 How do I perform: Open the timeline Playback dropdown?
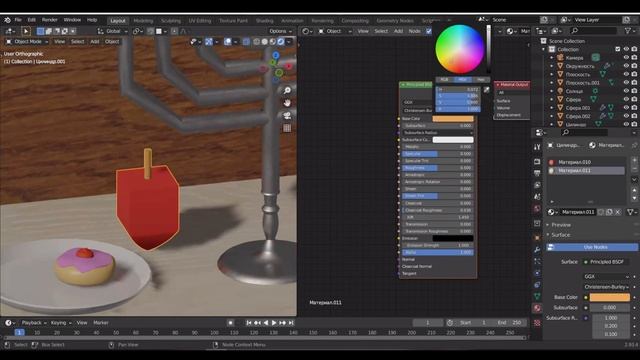pyautogui.click(x=34, y=323)
